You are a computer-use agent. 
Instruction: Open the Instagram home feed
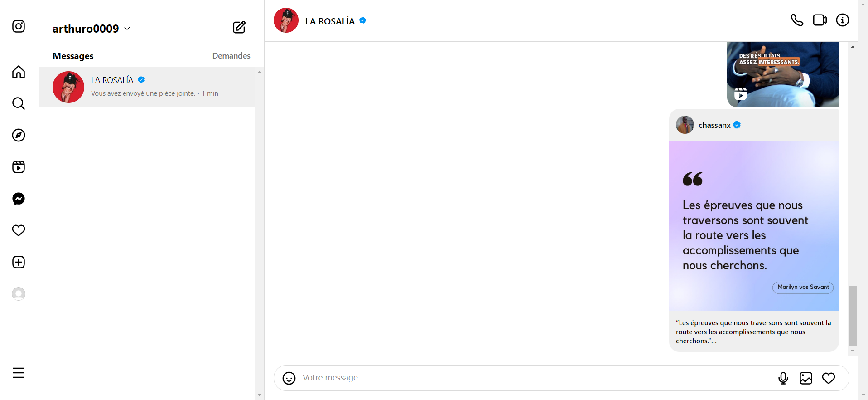(x=19, y=72)
